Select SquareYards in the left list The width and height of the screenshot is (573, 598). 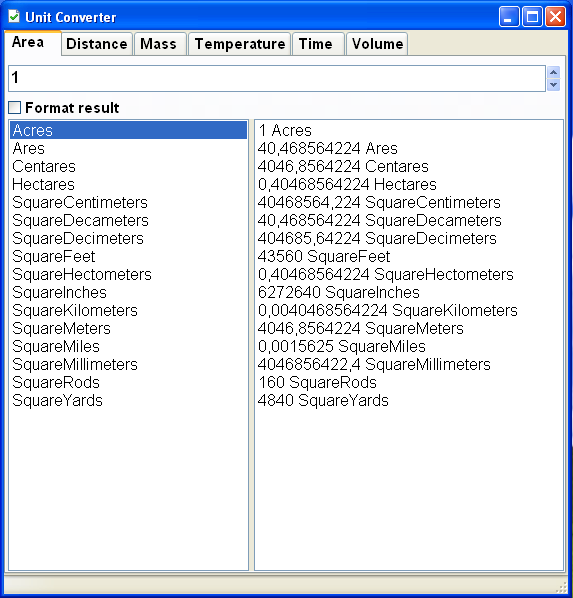(129, 400)
